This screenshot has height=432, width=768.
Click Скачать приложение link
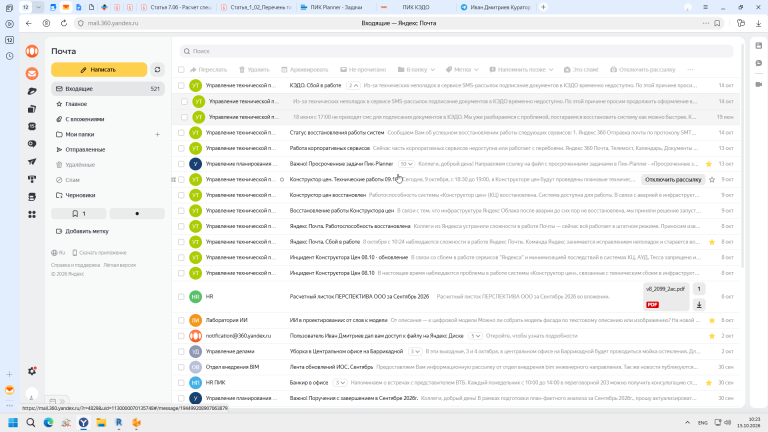99,253
